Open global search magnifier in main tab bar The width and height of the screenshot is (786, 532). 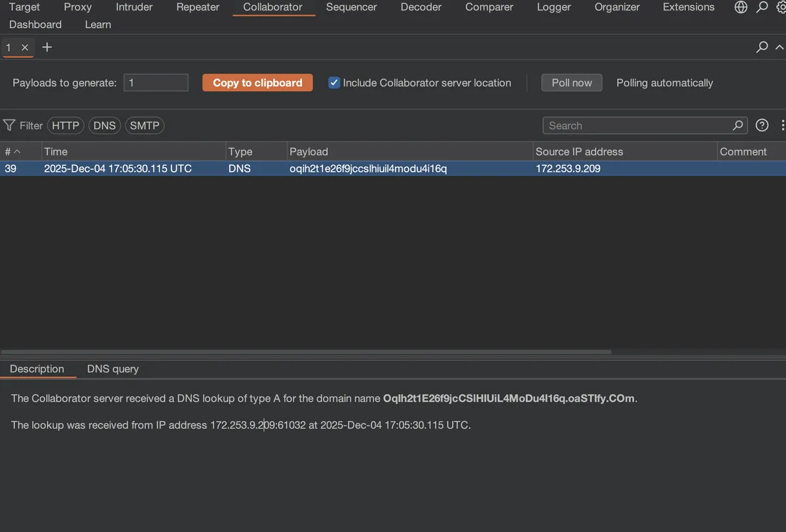pos(762,7)
